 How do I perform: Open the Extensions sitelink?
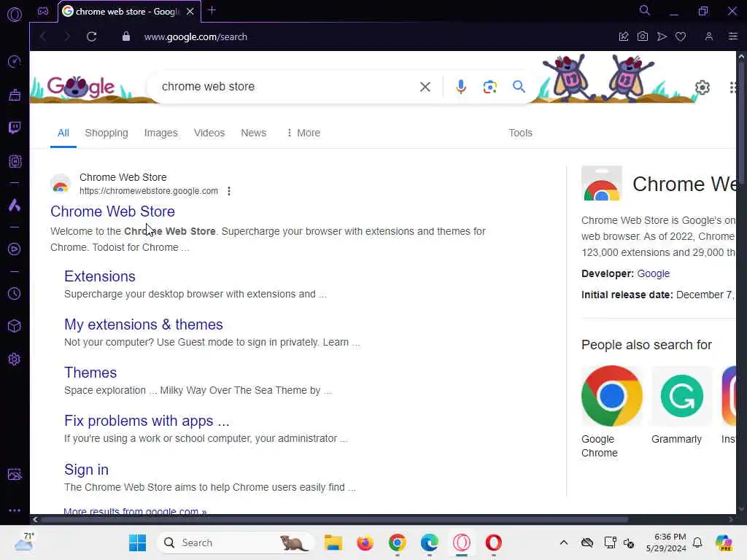click(x=99, y=276)
